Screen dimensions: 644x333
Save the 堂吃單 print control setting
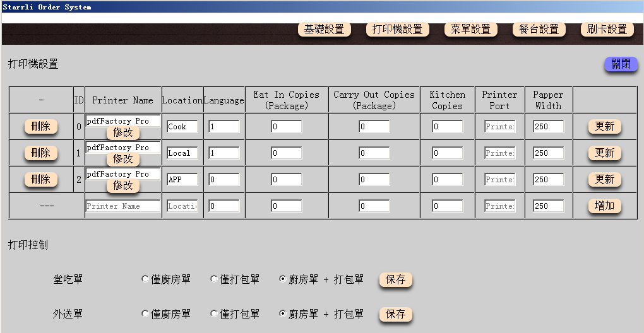[395, 279]
